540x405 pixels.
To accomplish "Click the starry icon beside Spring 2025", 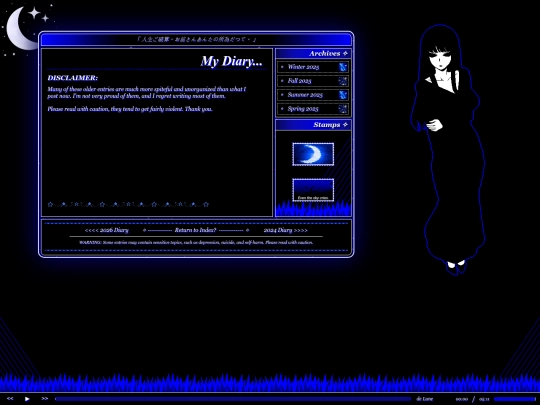I will pos(343,109).
